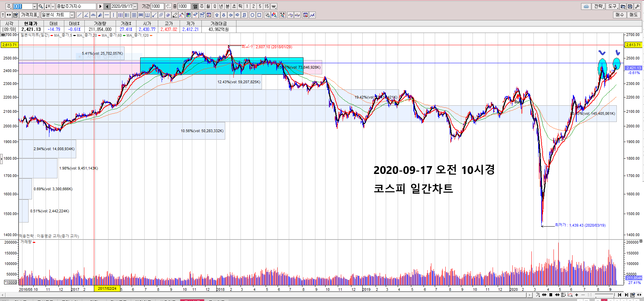Image resolution: width=644 pixels, height=301 pixels.
Task: Select the weekly (주) period toggle
Action: (x=202, y=6)
